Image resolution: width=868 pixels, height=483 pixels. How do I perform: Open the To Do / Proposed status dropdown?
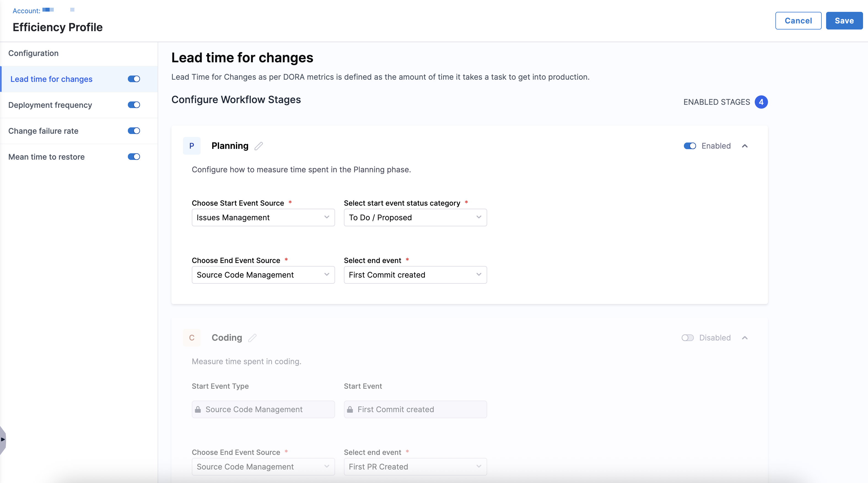pyautogui.click(x=415, y=218)
